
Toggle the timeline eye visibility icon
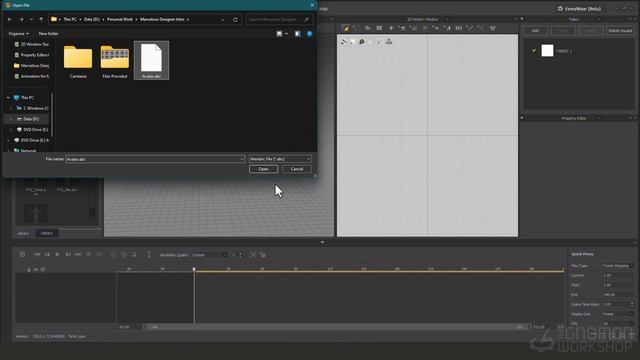click(x=36, y=269)
